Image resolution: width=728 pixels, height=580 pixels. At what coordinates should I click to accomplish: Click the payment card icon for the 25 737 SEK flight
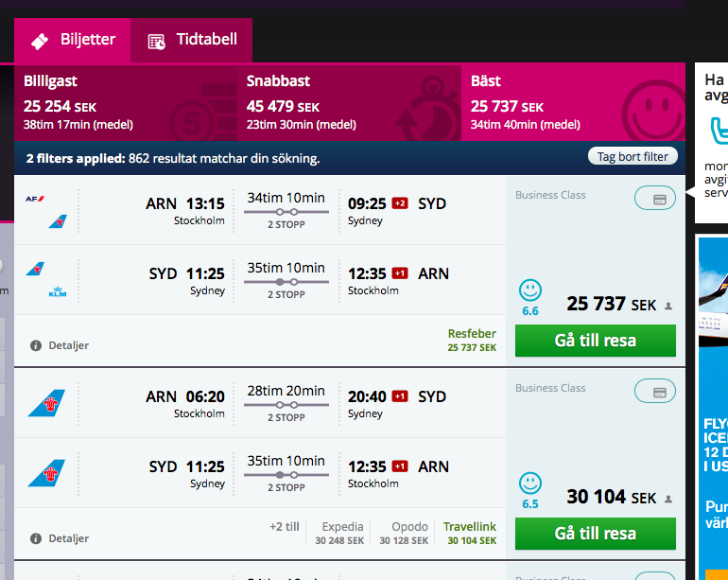(655, 199)
